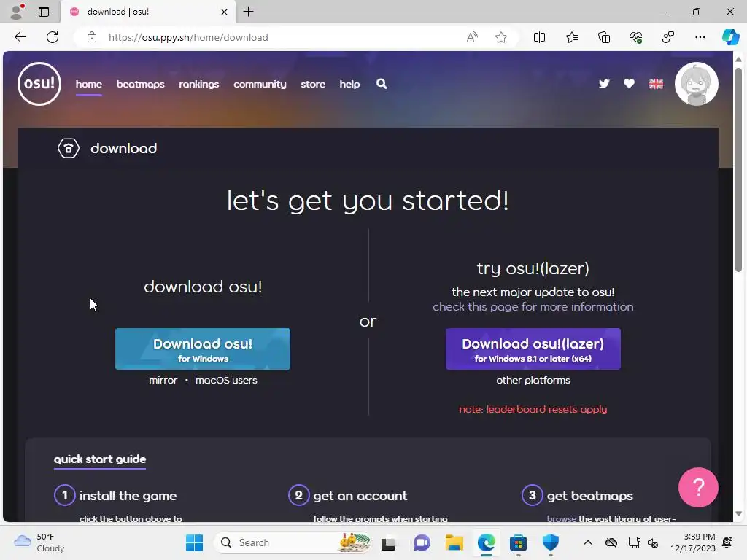Click the download page header icon
747x560 pixels.
click(x=68, y=148)
